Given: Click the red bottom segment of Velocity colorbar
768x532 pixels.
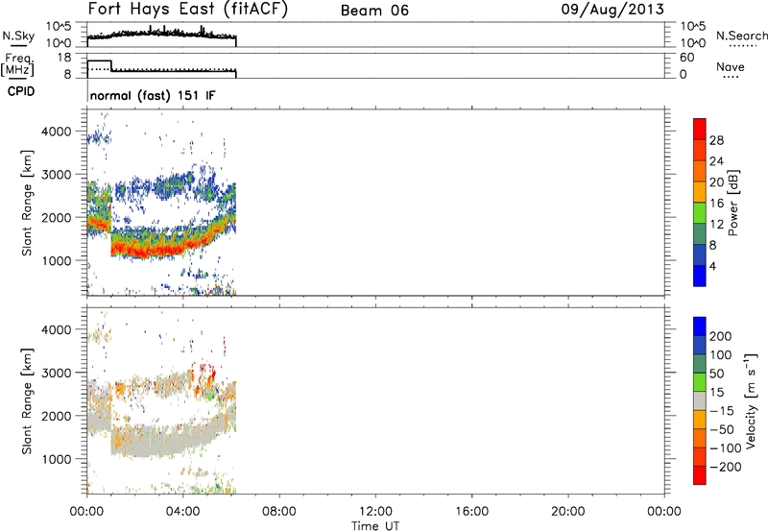Looking at the screenshot, I should click(700, 475).
